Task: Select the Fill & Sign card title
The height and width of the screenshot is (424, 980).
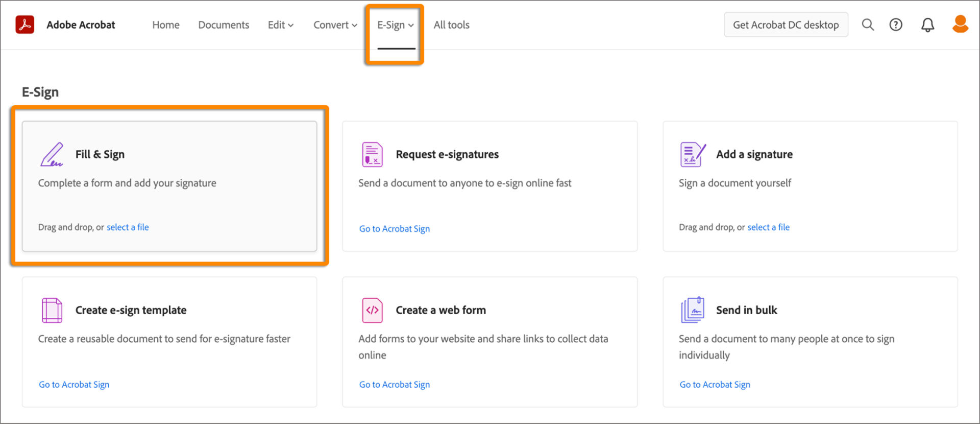Action: coord(100,154)
